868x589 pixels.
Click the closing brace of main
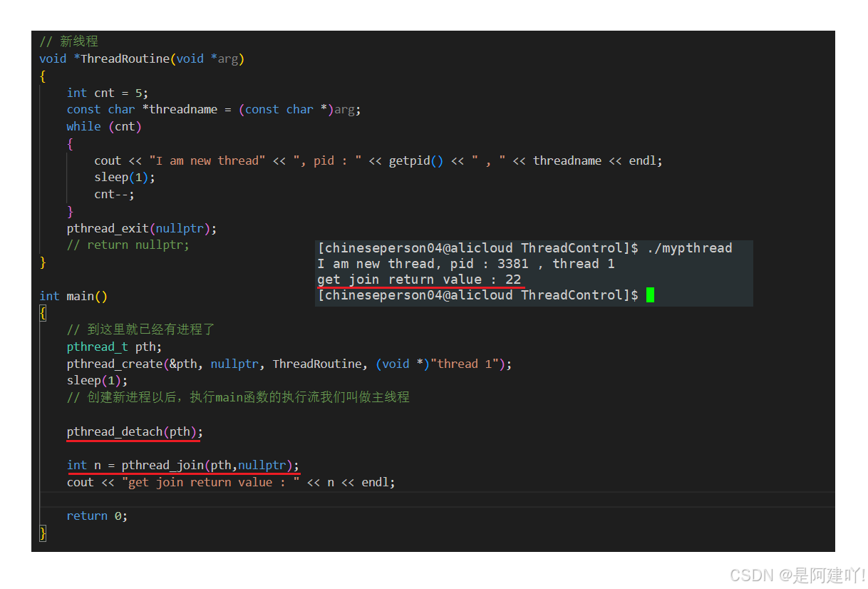[43, 533]
